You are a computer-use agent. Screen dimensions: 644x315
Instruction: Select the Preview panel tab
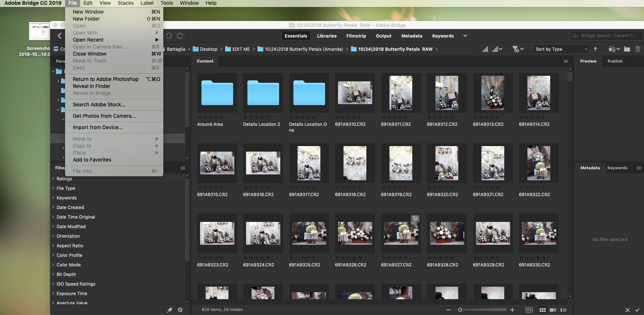click(x=588, y=61)
